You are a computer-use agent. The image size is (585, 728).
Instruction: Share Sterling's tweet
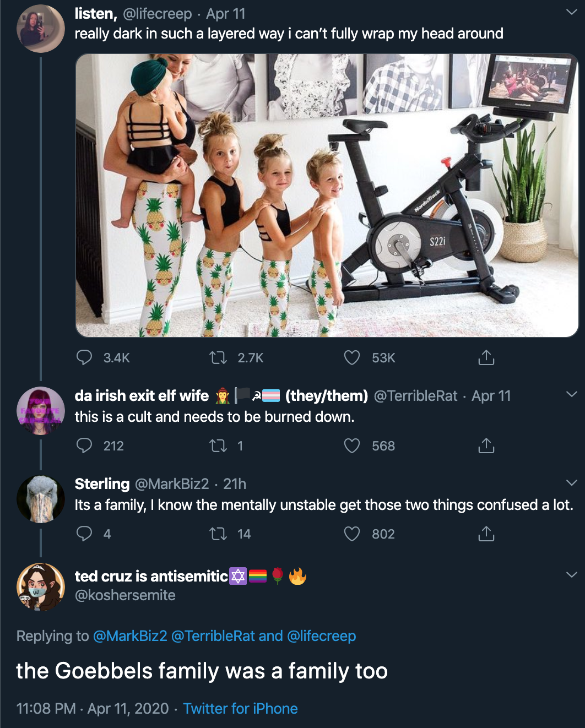click(x=486, y=534)
